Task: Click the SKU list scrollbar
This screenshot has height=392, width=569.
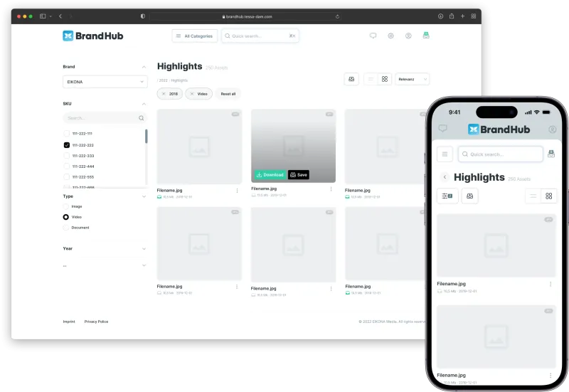Action: point(146,137)
